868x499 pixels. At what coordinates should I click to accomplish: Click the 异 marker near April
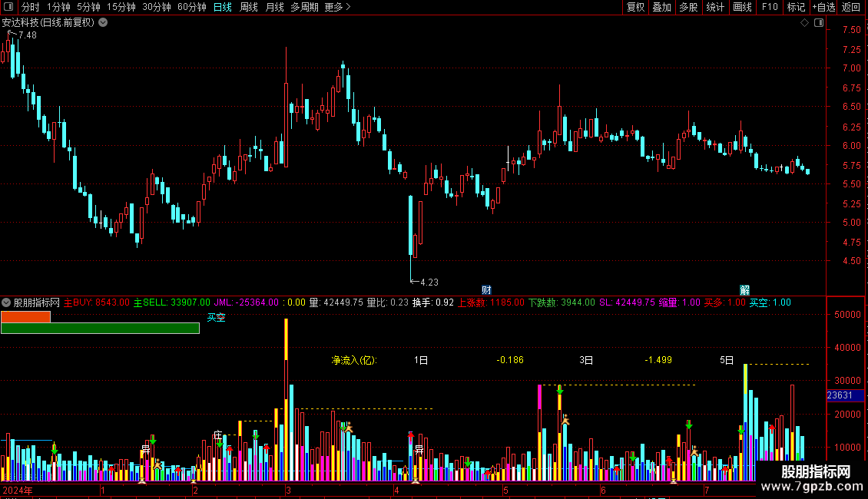point(419,449)
